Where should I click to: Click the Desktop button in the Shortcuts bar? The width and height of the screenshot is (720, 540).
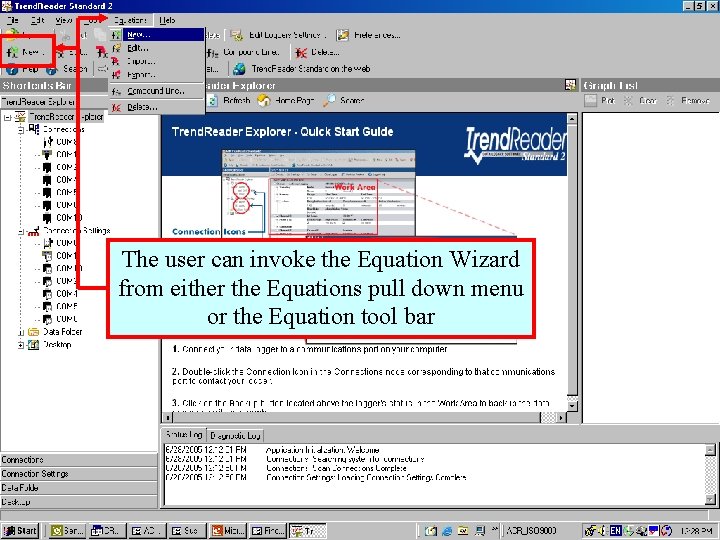click(x=79, y=502)
